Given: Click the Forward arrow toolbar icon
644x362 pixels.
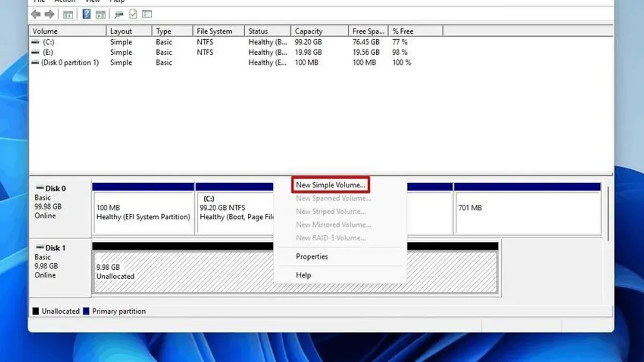Looking at the screenshot, I should (x=49, y=14).
